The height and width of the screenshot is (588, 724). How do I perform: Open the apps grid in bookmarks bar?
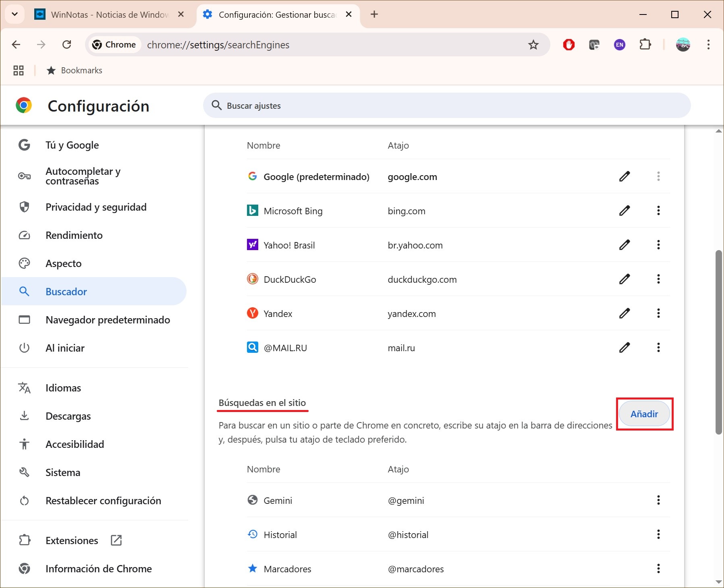point(19,70)
